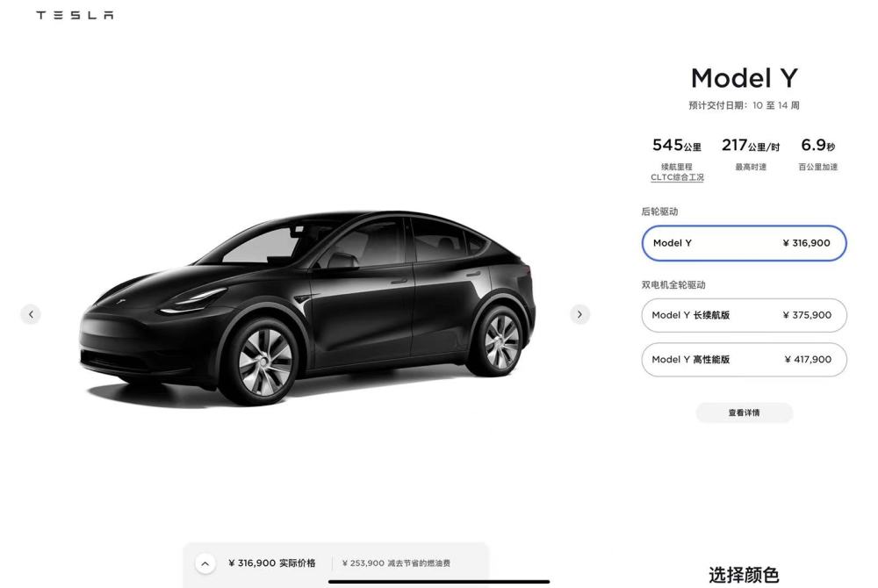Select Model Y 高性能版 option
The height and width of the screenshot is (588, 878).
pyautogui.click(x=744, y=359)
